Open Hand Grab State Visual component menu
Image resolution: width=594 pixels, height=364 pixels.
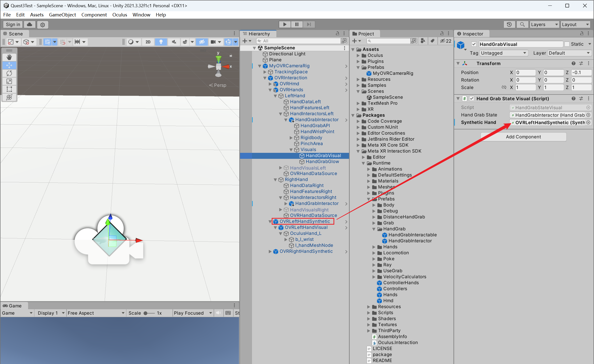coord(589,98)
